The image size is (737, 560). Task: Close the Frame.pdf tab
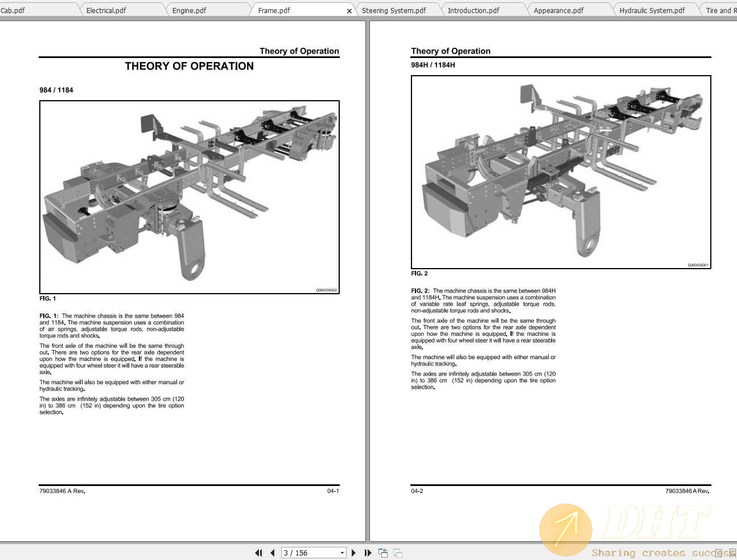pyautogui.click(x=349, y=11)
